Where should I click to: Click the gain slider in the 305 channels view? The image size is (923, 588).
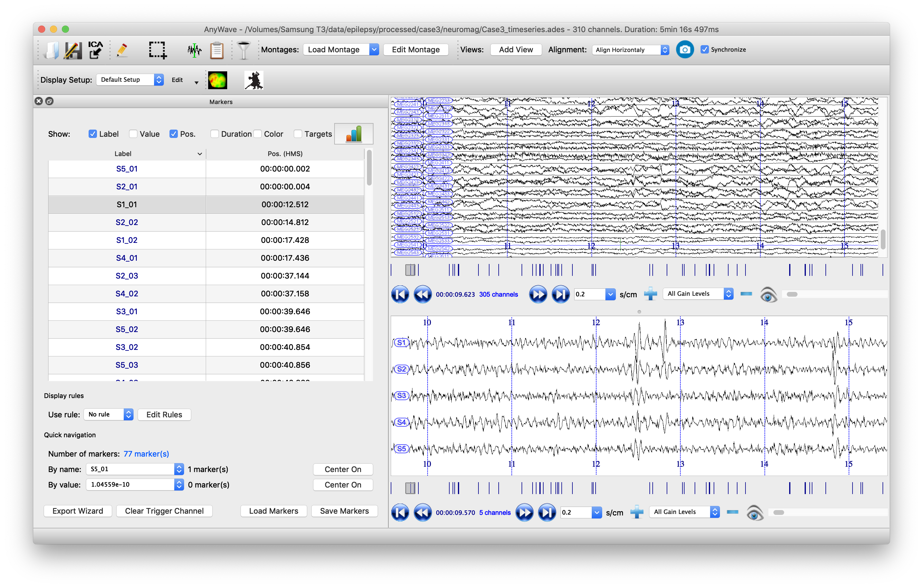click(834, 294)
